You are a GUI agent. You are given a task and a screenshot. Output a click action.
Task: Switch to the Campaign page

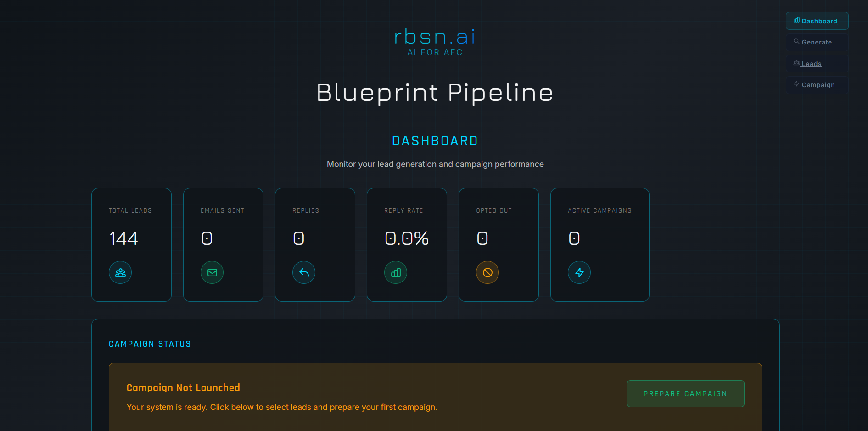818,84
